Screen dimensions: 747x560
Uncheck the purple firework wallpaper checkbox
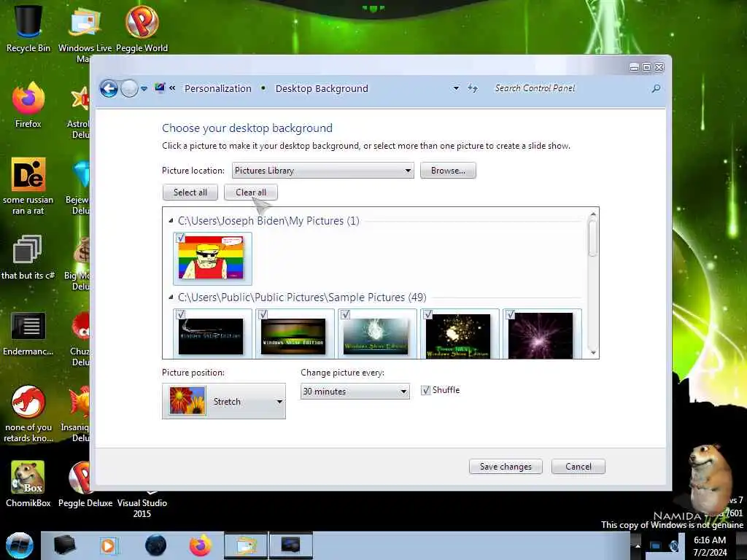click(510, 314)
